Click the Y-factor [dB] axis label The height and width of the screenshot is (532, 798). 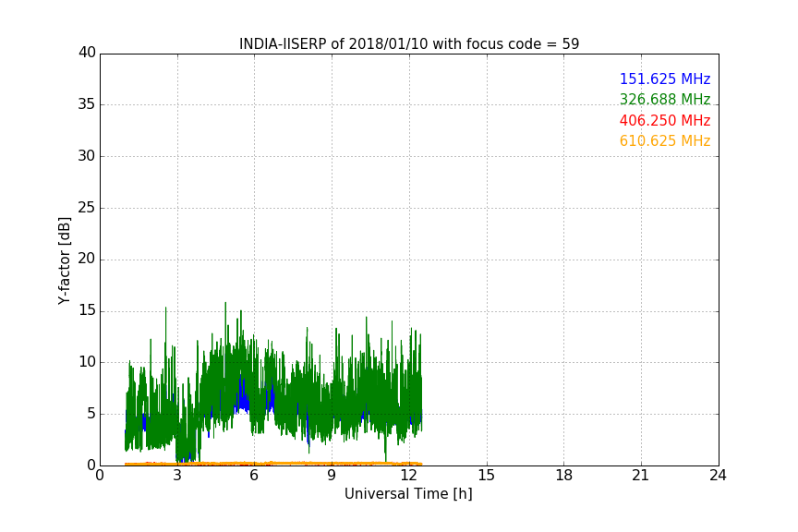click(64, 260)
